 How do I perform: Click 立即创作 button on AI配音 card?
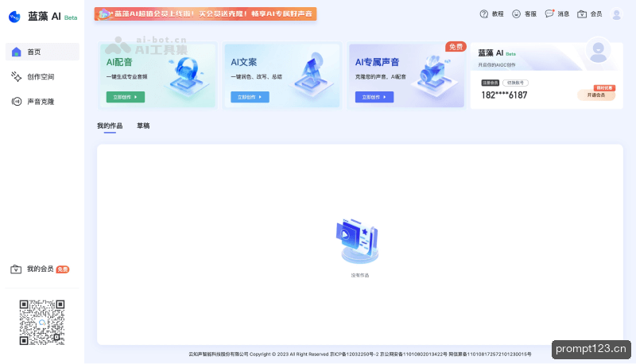click(126, 97)
